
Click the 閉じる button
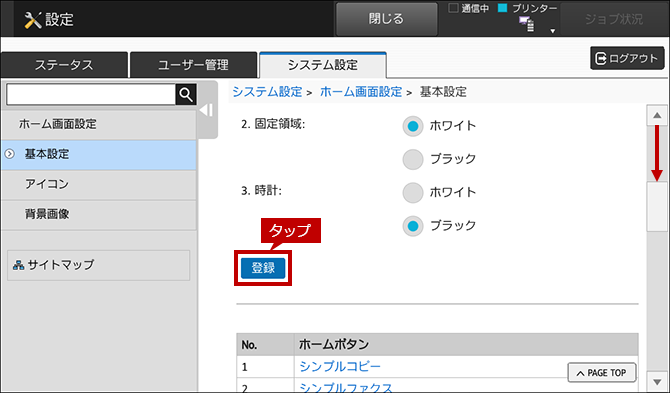tap(386, 19)
